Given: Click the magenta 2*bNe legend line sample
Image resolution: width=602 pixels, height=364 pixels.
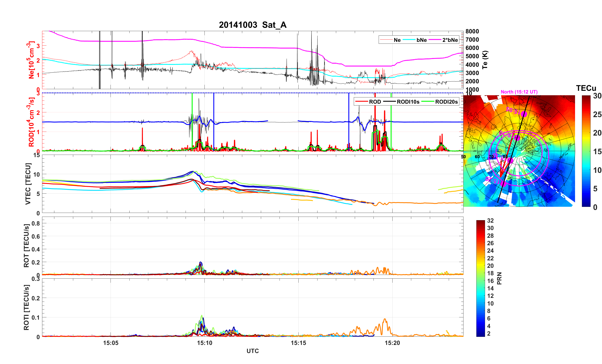Looking at the screenshot, I should point(435,40).
